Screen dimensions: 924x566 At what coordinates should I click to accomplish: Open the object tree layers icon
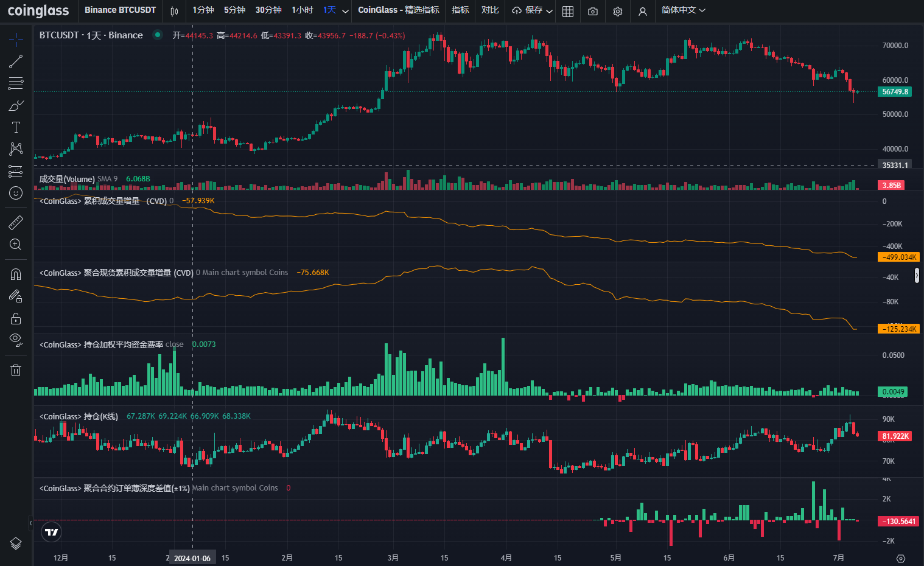point(16,543)
